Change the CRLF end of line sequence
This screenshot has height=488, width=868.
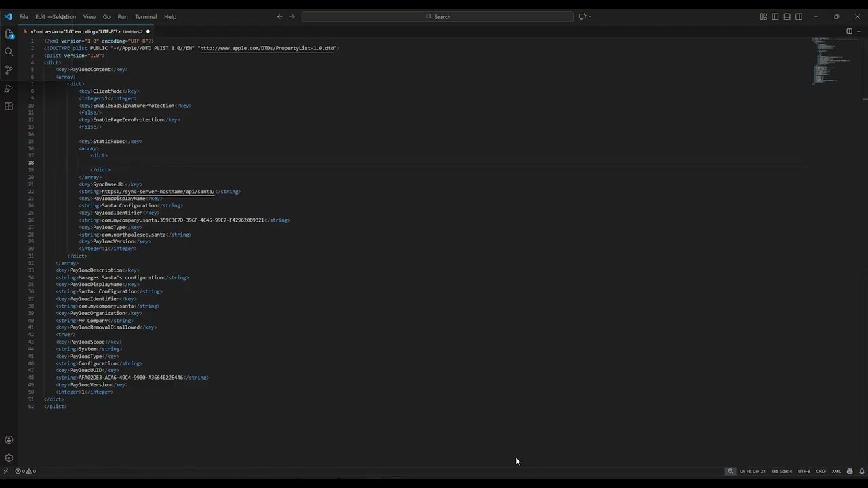click(x=821, y=471)
